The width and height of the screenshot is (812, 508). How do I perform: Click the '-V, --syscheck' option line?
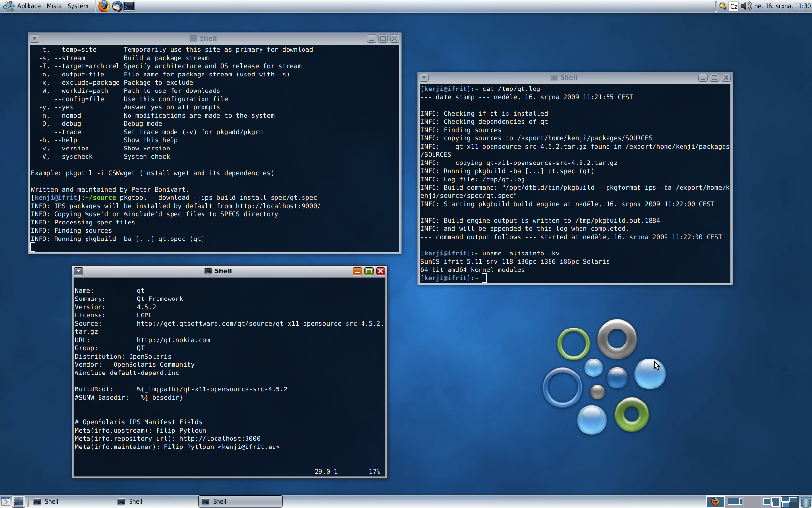coord(104,157)
